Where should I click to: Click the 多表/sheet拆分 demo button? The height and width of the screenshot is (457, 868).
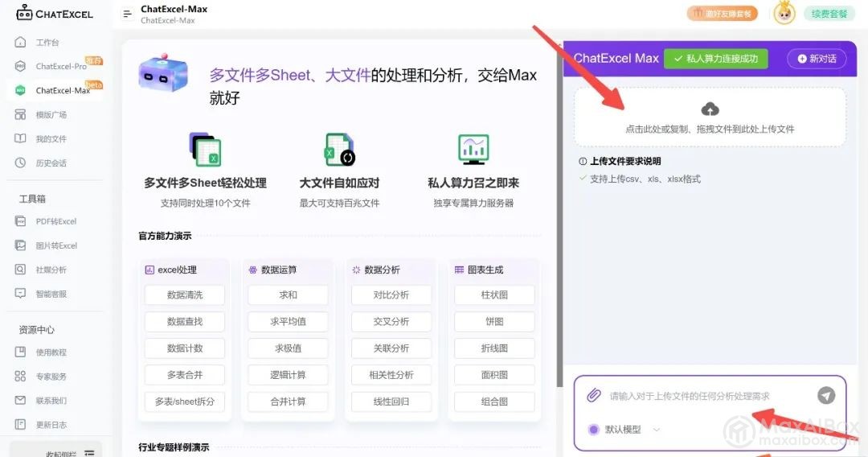185,401
